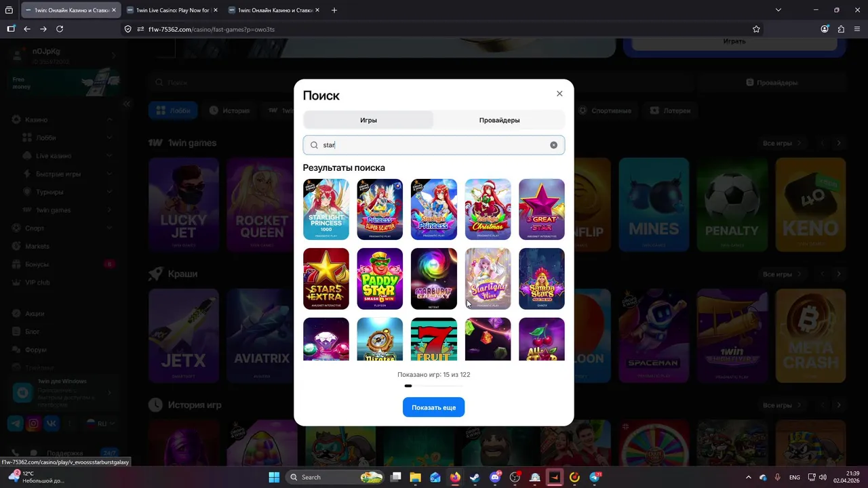Go forward in browser history

tap(43, 29)
